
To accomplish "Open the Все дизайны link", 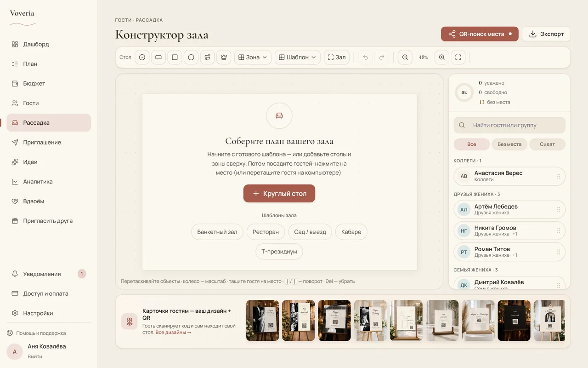I will [x=173, y=332].
